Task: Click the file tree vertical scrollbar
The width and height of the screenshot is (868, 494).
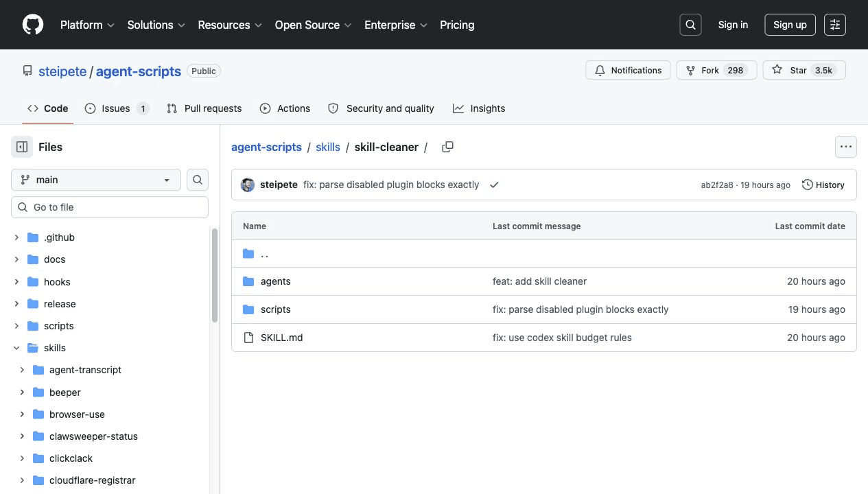Action: [215, 275]
